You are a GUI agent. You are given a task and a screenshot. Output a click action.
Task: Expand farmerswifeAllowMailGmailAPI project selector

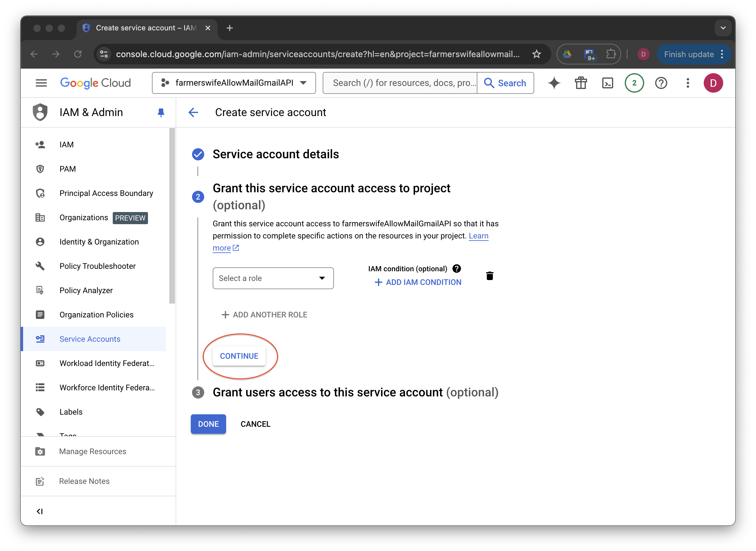[x=234, y=83]
